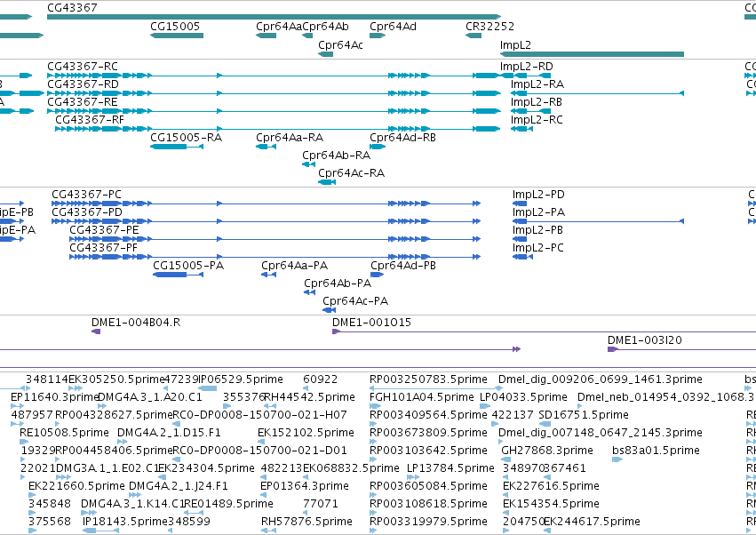Image resolution: width=756 pixels, height=535 pixels.
Task: Select the CG43367-PD protein feature
Action: (267, 221)
